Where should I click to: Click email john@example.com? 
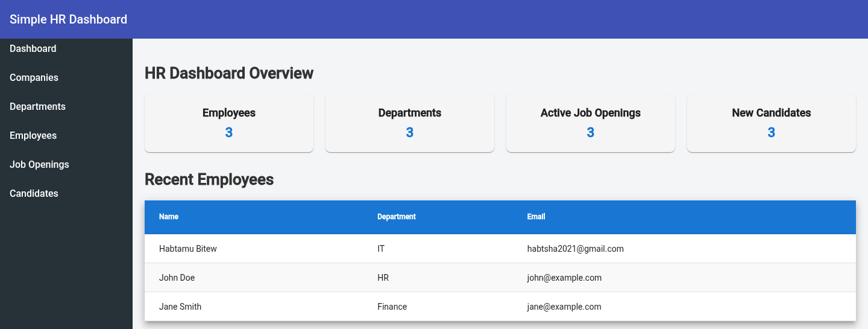(564, 278)
